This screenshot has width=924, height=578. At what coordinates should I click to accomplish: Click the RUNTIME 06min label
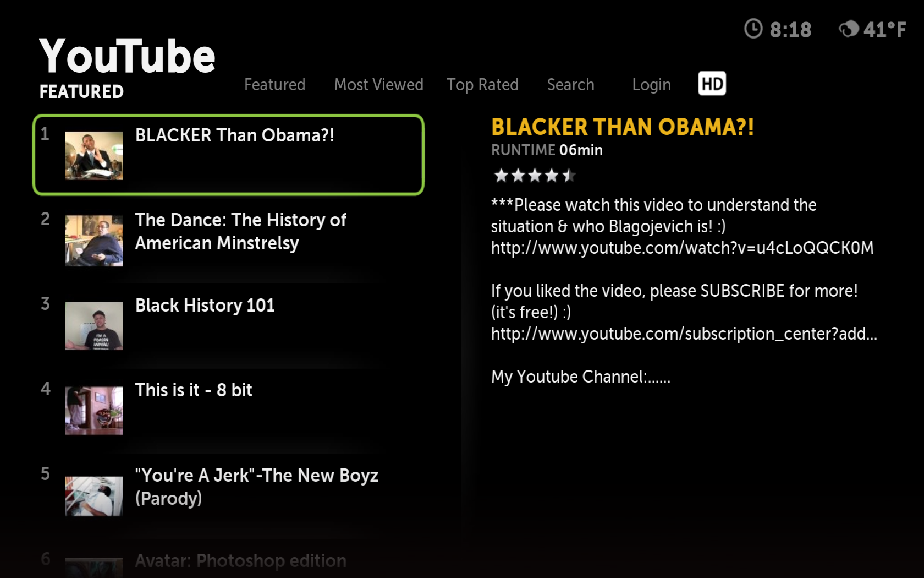click(x=547, y=150)
